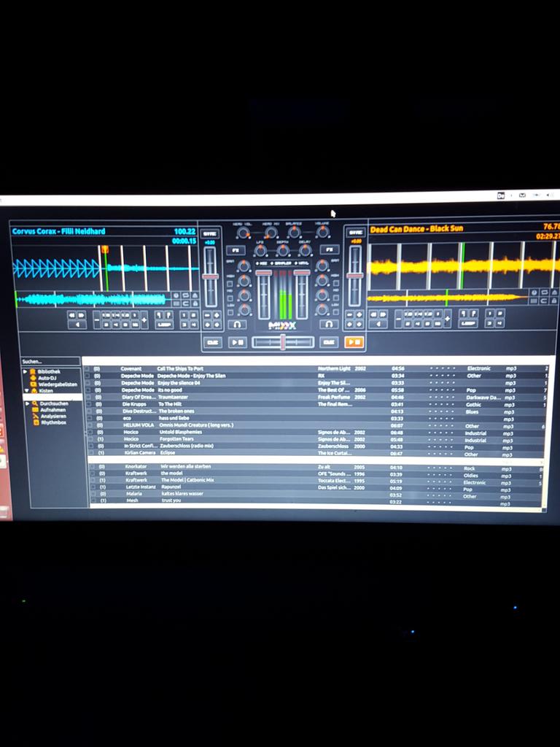Enable the right channel FX button

pyautogui.click(x=330, y=249)
